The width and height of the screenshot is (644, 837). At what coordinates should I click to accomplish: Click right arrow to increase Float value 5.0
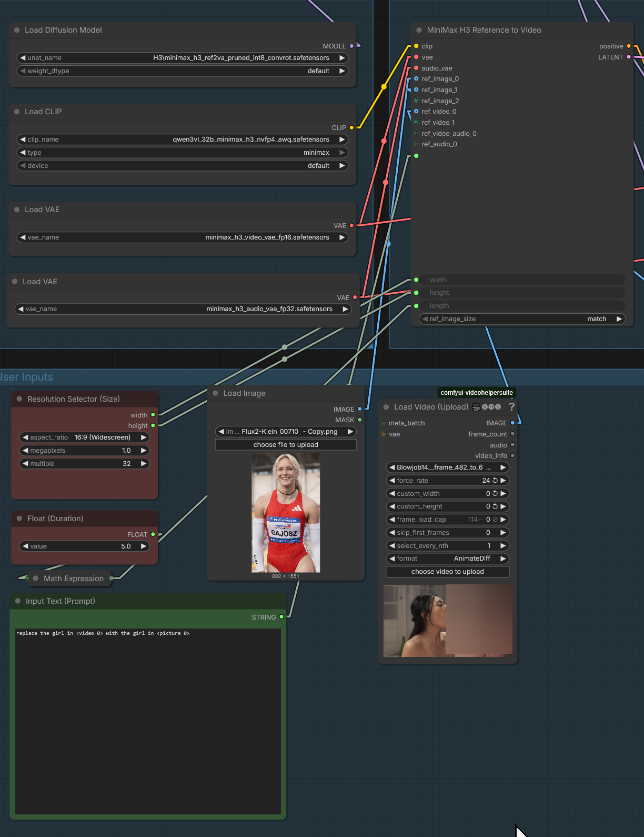coord(144,546)
